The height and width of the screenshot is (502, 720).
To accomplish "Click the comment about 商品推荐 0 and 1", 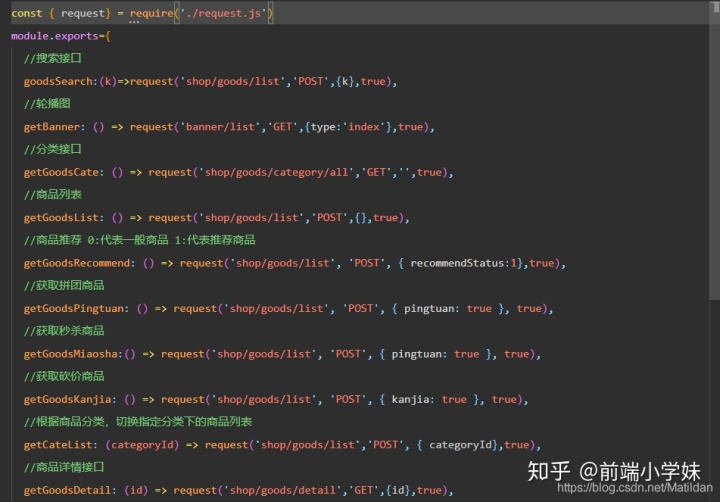I will click(x=140, y=240).
